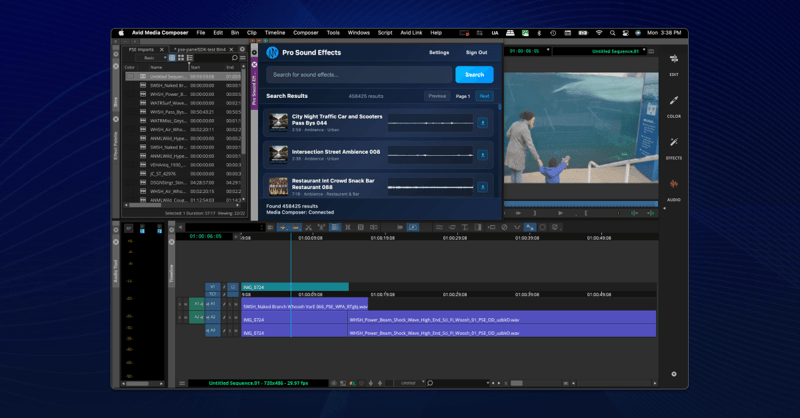Toggle the green A2 source track patch

pos(196,317)
